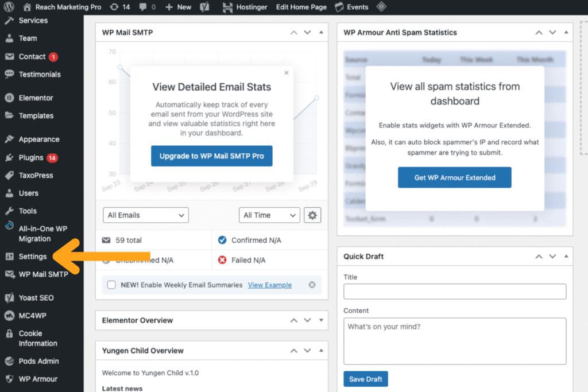Screen dimensions: 588x392
Task: Click the WP Mail SMTP sidebar icon
Action: [x=10, y=274]
